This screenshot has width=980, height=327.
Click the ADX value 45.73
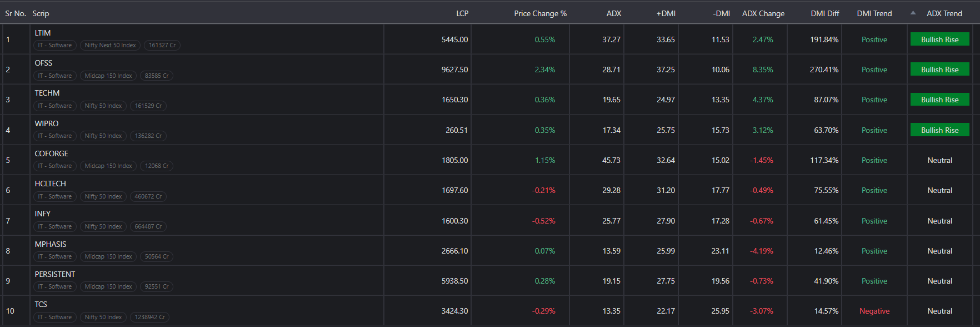612,160
